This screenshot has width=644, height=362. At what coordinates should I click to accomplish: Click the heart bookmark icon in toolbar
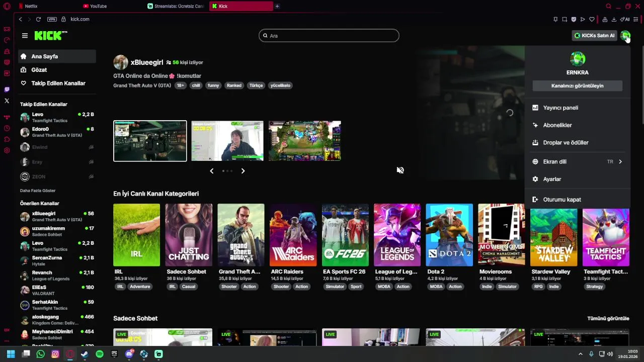592,19
